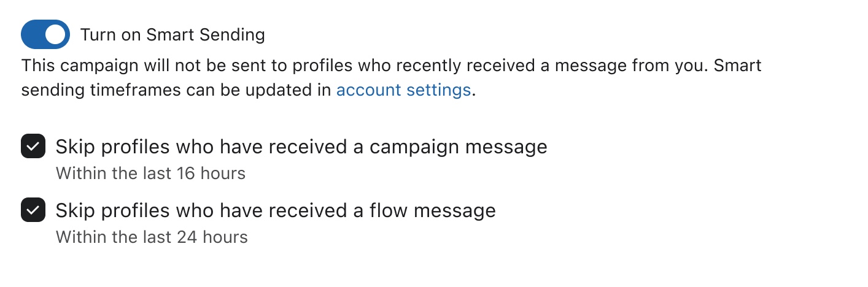868x287 pixels.
Task: Click the words "campaign message" in the first checkbox label
Action: (458, 147)
